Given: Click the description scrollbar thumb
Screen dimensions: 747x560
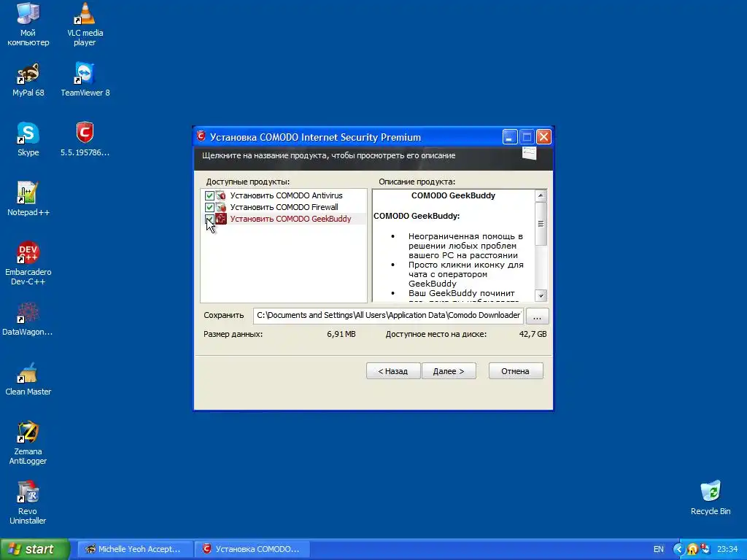Looking at the screenshot, I should coord(541,224).
